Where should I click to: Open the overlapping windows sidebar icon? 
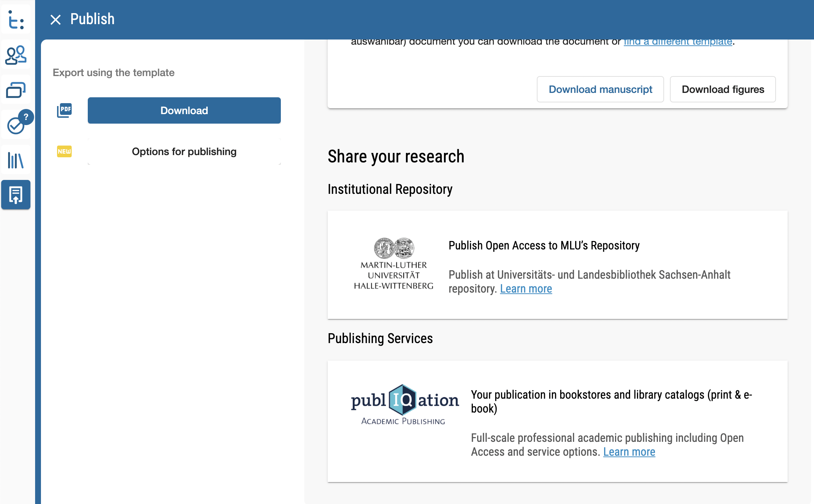tap(16, 90)
